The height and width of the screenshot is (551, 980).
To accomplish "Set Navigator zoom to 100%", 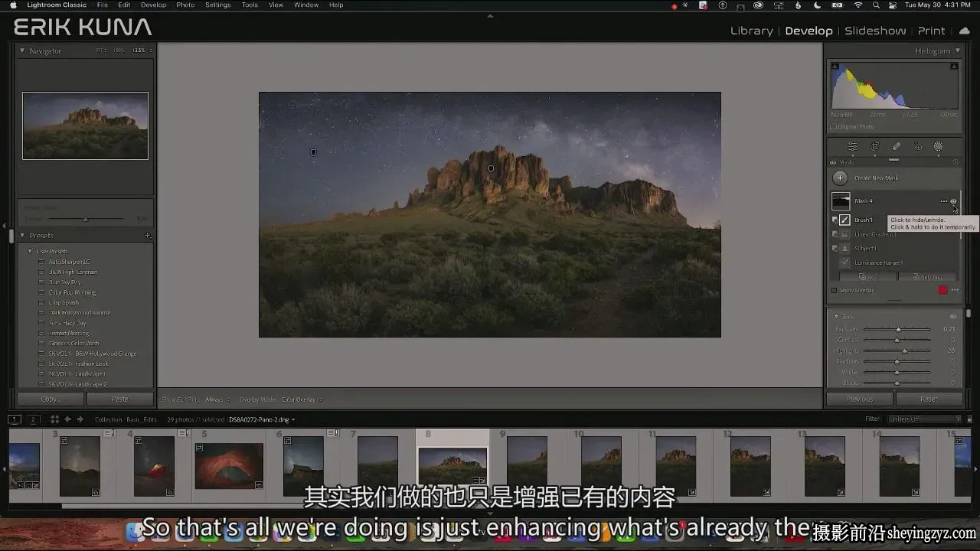I will (119, 51).
